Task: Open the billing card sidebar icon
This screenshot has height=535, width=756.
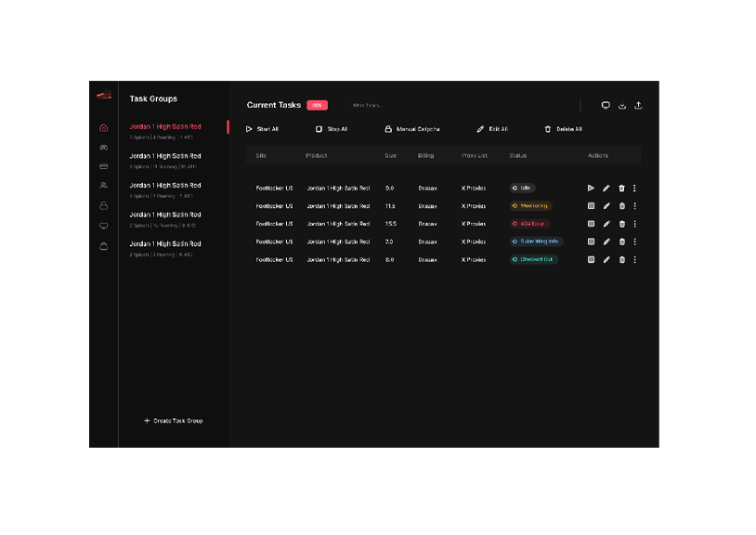Action: (x=103, y=167)
